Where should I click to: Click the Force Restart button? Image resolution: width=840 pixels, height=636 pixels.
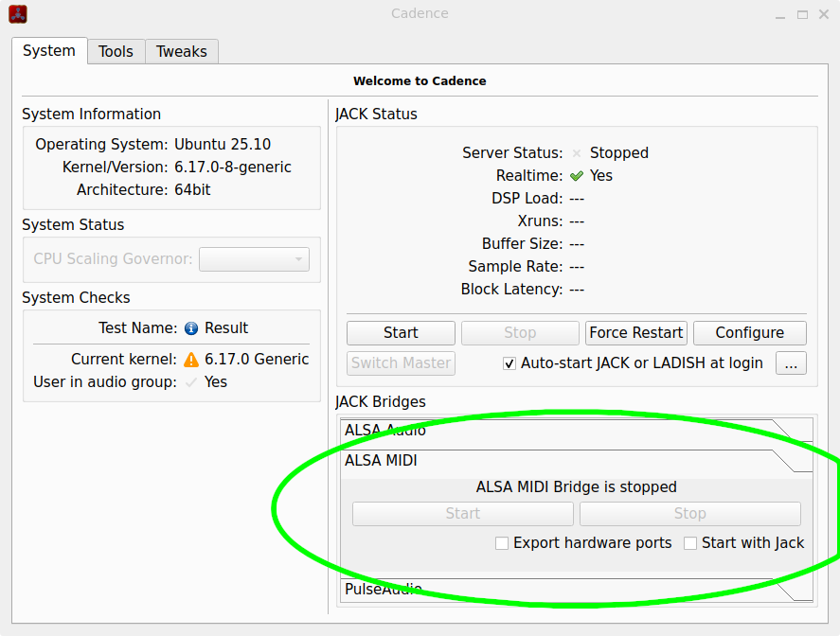(635, 333)
